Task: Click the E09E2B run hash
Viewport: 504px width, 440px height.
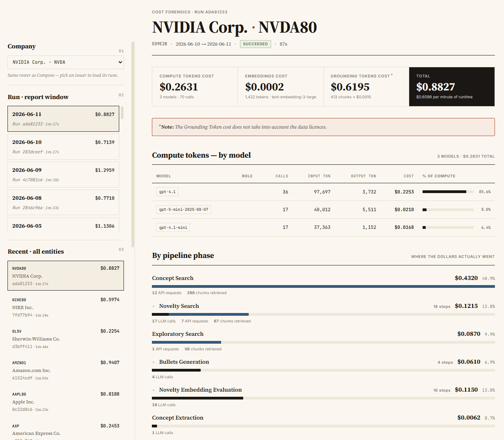Action: (160, 44)
